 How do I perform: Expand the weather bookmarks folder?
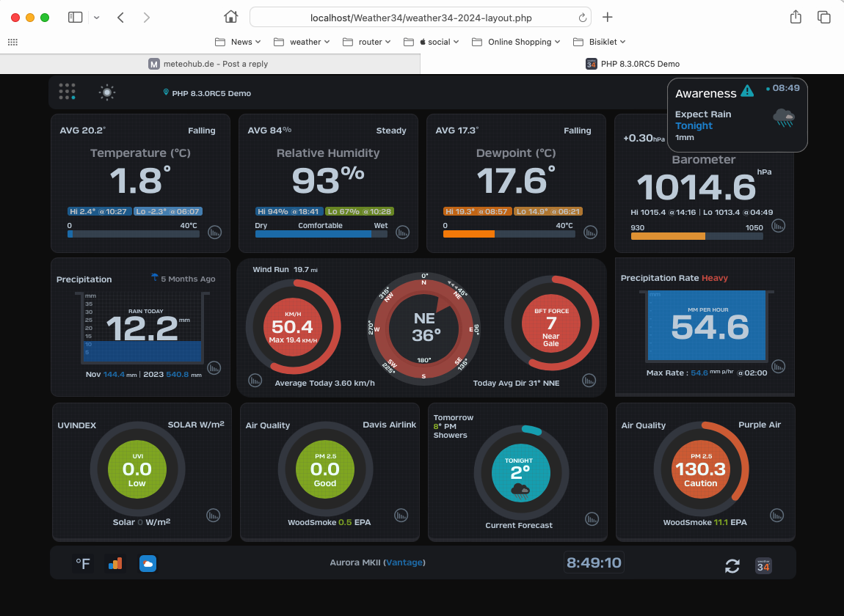tap(302, 42)
